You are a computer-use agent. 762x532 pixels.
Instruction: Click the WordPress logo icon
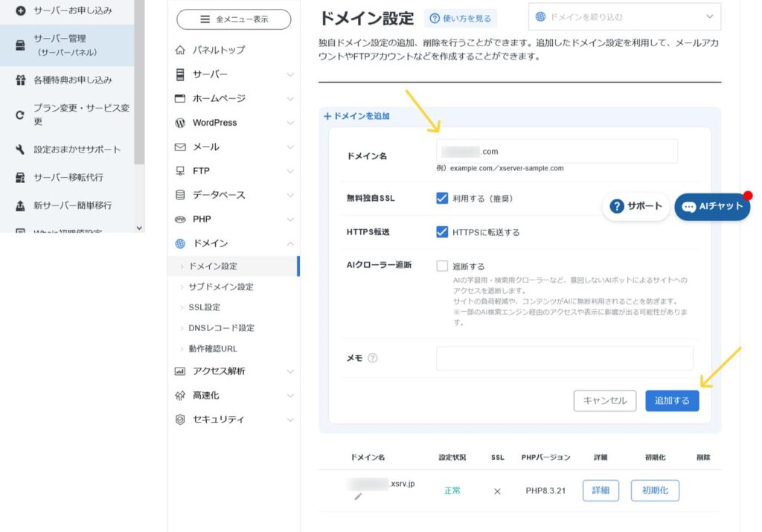tap(180, 123)
